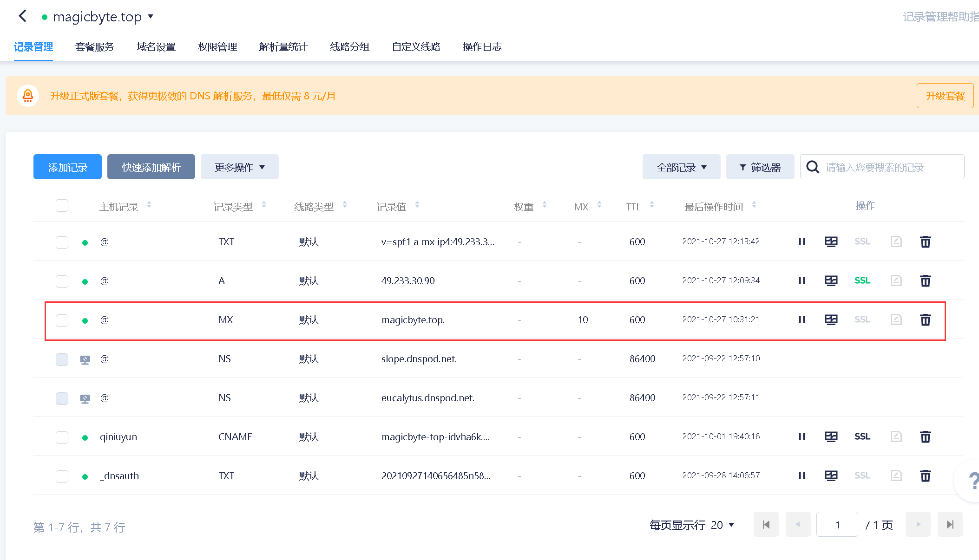The height and width of the screenshot is (560, 979).
Task: Toggle the select-all header checkbox
Action: [62, 205]
